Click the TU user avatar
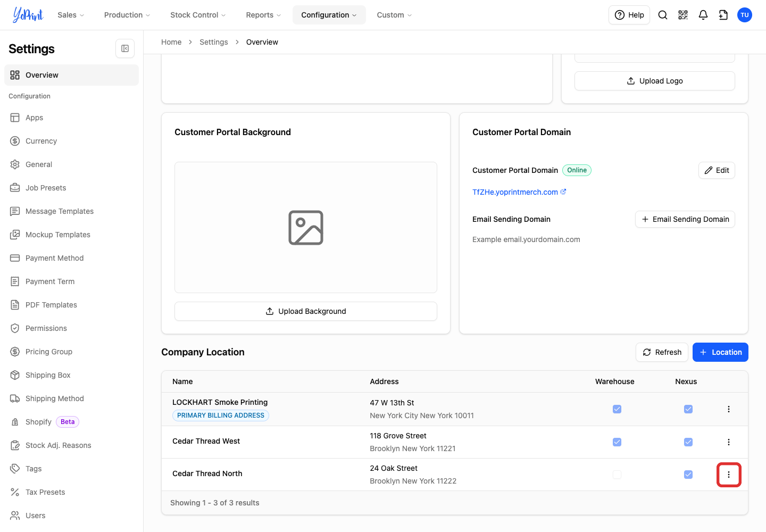766x532 pixels. [745, 15]
